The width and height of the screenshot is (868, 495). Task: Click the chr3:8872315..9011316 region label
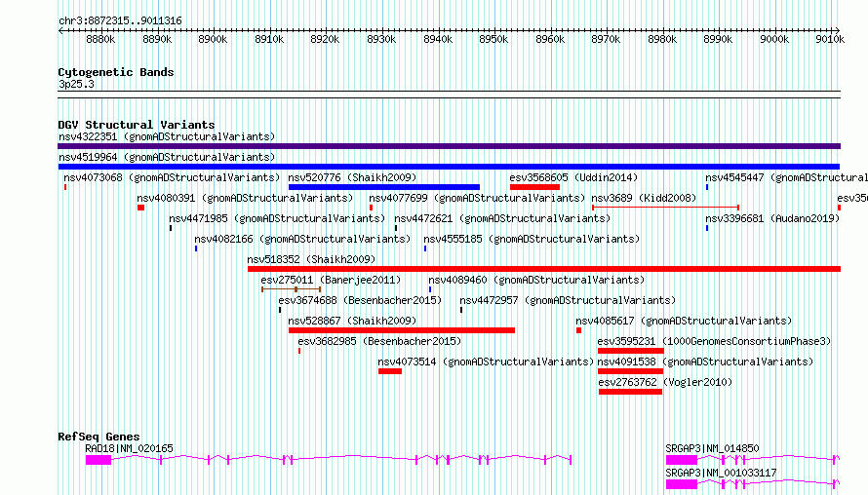(x=120, y=21)
